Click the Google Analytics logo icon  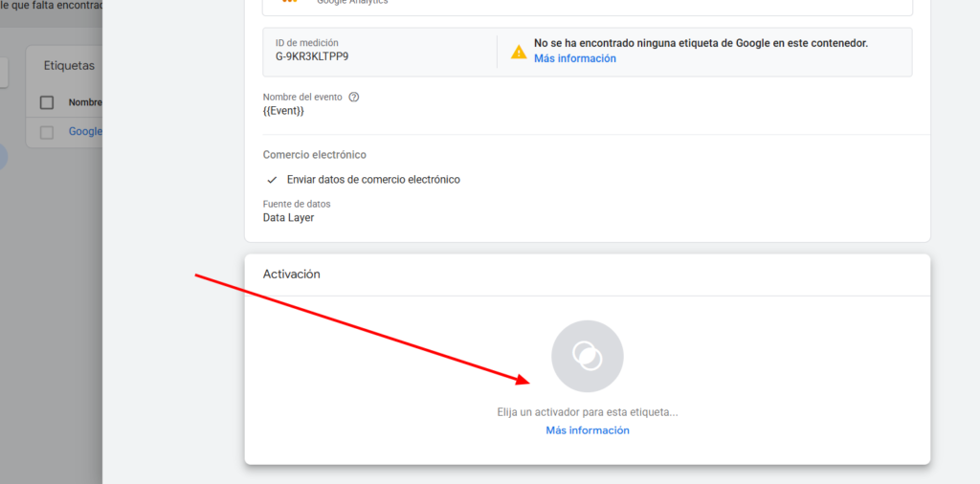point(289,3)
